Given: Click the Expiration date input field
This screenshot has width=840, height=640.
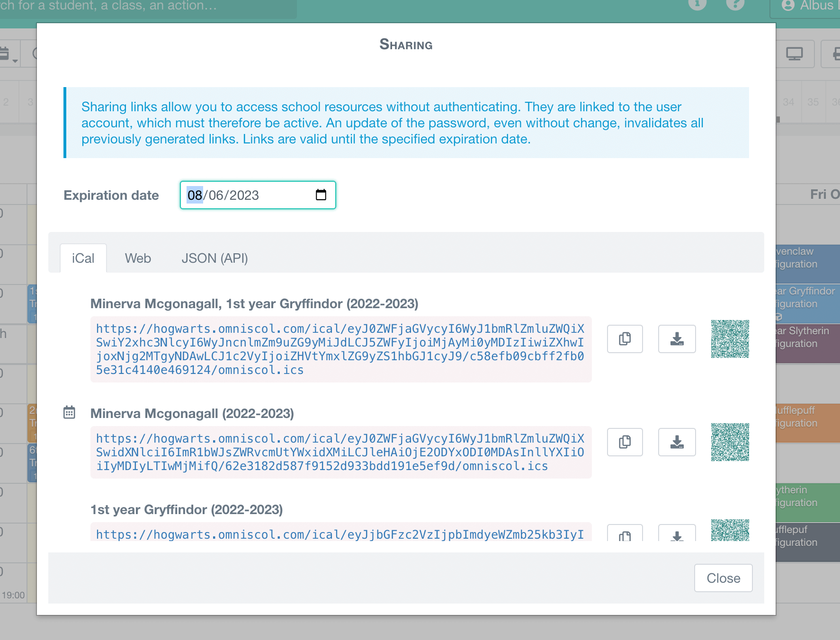Looking at the screenshot, I should 246,195.
